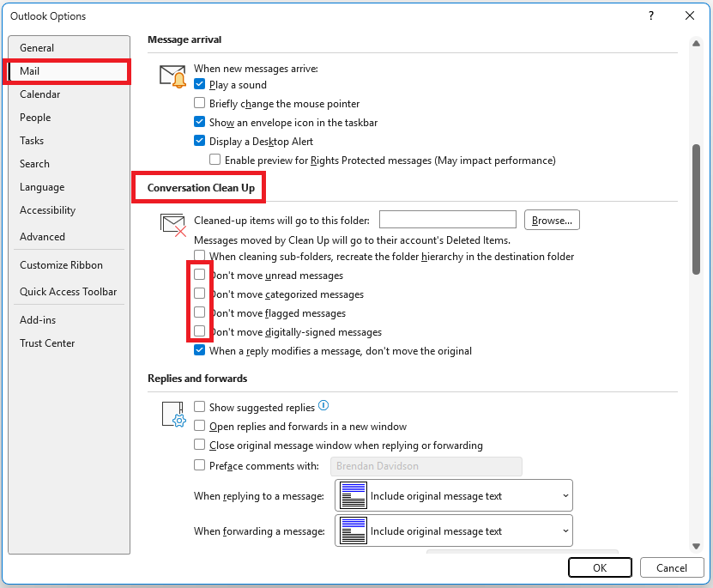Click the Cleaned-up items folder text field
This screenshot has width=713, height=588.
tap(447, 221)
